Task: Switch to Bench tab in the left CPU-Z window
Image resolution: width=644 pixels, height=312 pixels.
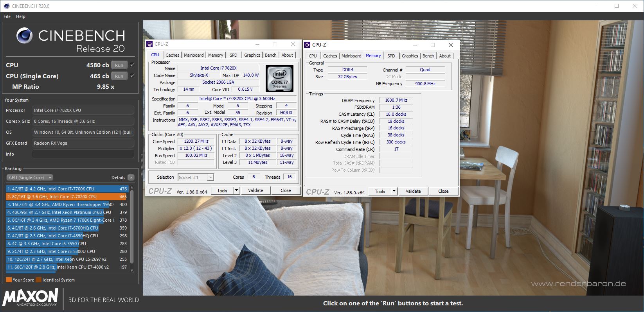Action: click(x=270, y=55)
